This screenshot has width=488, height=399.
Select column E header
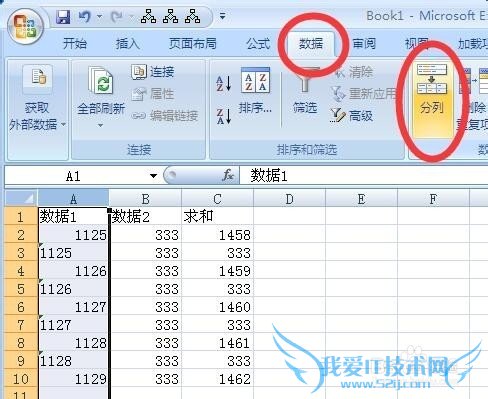[361, 199]
